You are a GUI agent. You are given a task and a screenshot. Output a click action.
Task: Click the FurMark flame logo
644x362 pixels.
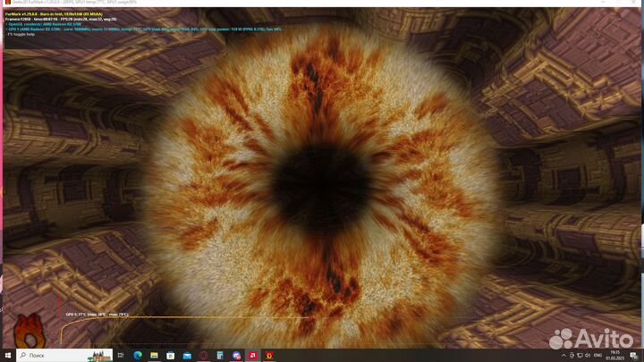tap(30, 331)
